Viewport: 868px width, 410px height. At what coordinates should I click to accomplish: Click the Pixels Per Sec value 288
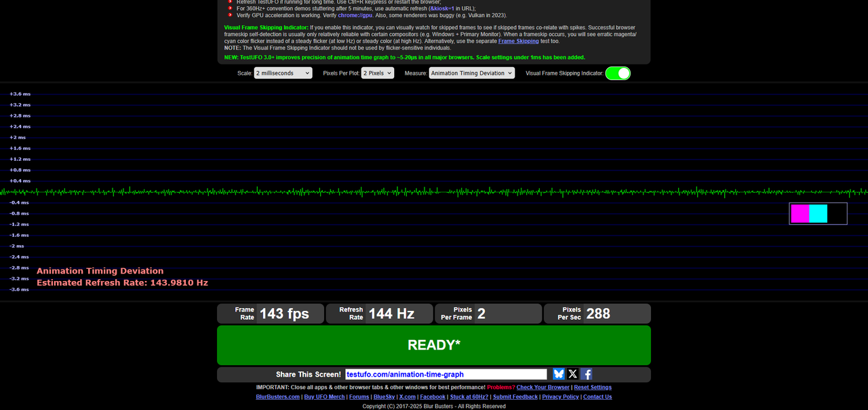click(x=598, y=314)
